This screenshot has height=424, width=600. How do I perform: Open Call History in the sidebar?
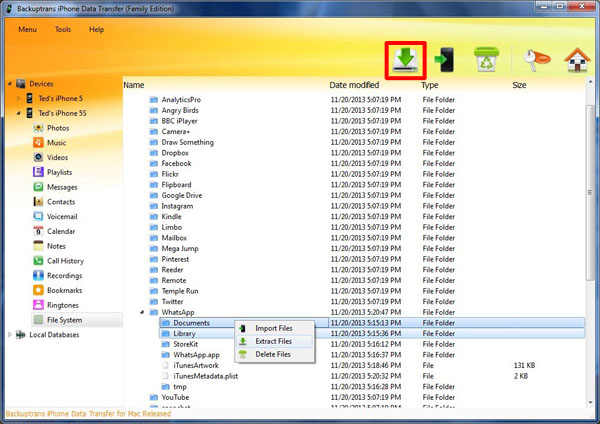(65, 261)
